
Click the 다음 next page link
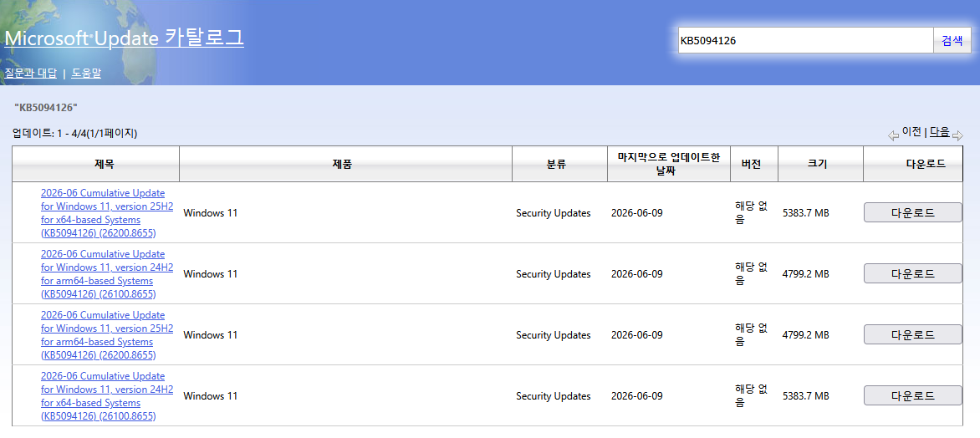939,132
